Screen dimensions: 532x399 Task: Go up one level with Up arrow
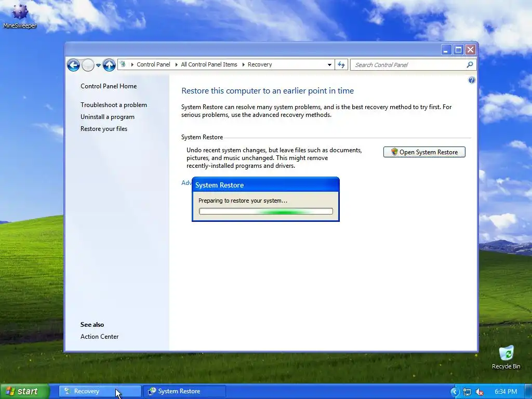pyautogui.click(x=109, y=65)
